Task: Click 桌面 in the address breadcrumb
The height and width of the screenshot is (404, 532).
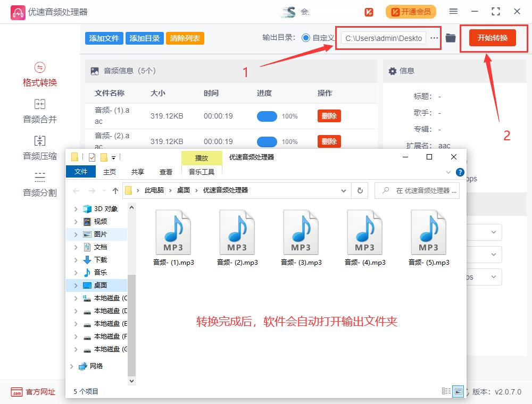Action: coord(183,190)
